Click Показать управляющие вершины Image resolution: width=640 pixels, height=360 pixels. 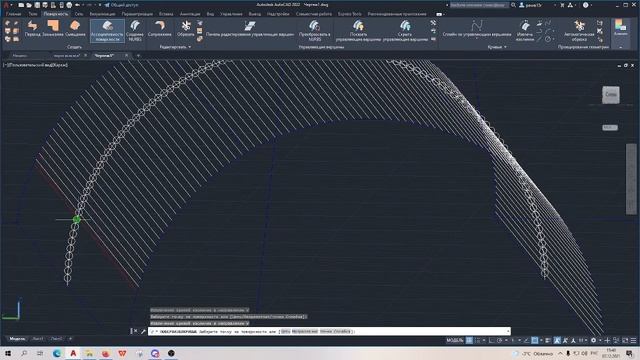point(358,31)
